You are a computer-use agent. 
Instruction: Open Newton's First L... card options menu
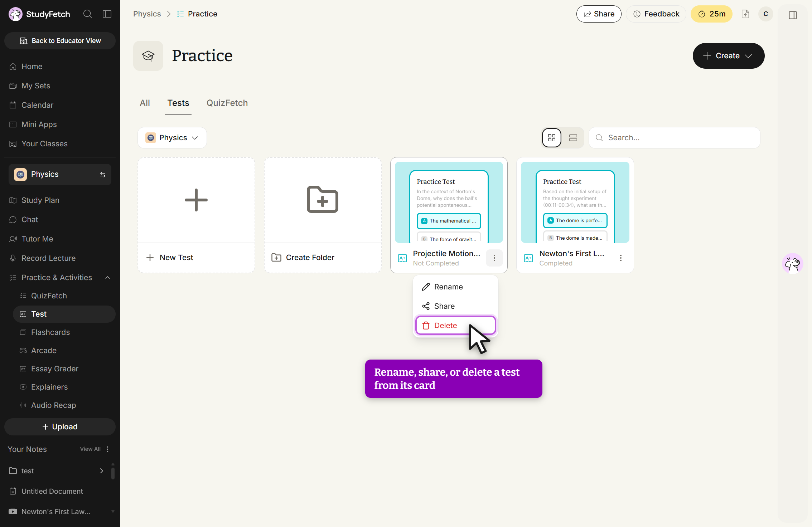click(x=621, y=258)
